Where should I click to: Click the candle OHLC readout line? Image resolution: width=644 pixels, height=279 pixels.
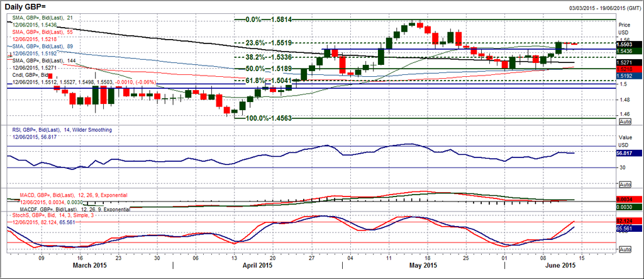tap(84, 83)
